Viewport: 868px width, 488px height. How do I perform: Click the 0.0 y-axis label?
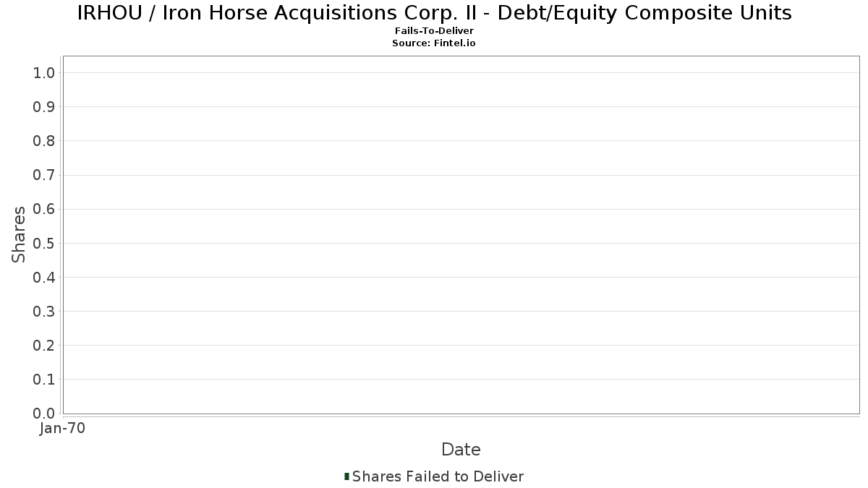[x=44, y=414]
